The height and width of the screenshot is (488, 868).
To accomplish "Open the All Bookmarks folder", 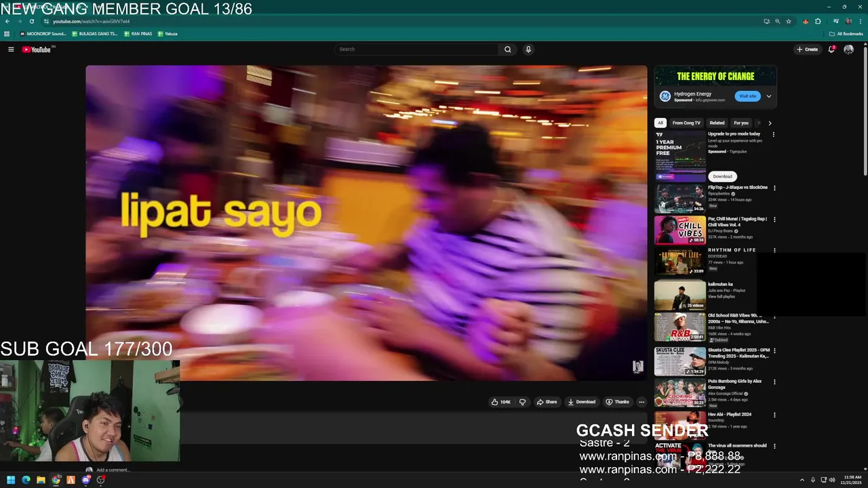I will [846, 34].
